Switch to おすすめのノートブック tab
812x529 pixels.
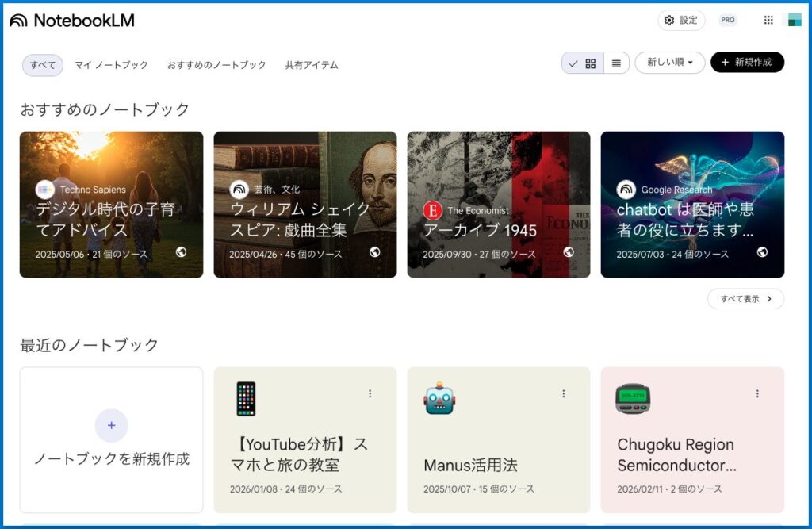[x=216, y=65]
